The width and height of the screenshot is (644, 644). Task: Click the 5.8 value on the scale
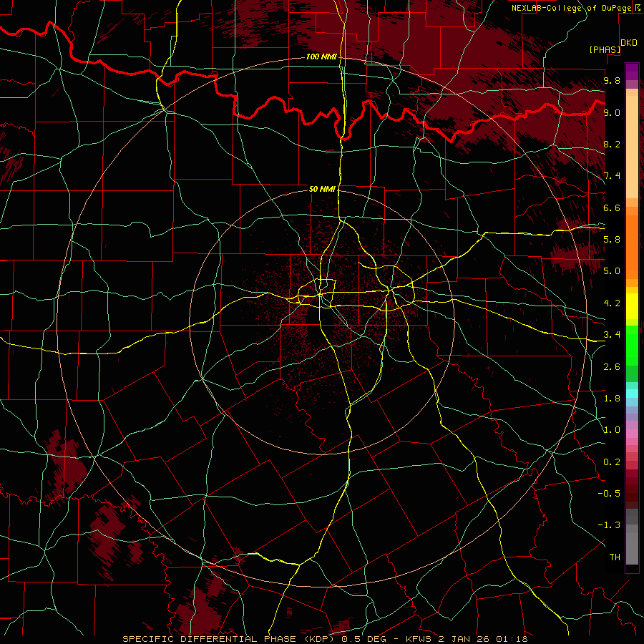[612, 240]
